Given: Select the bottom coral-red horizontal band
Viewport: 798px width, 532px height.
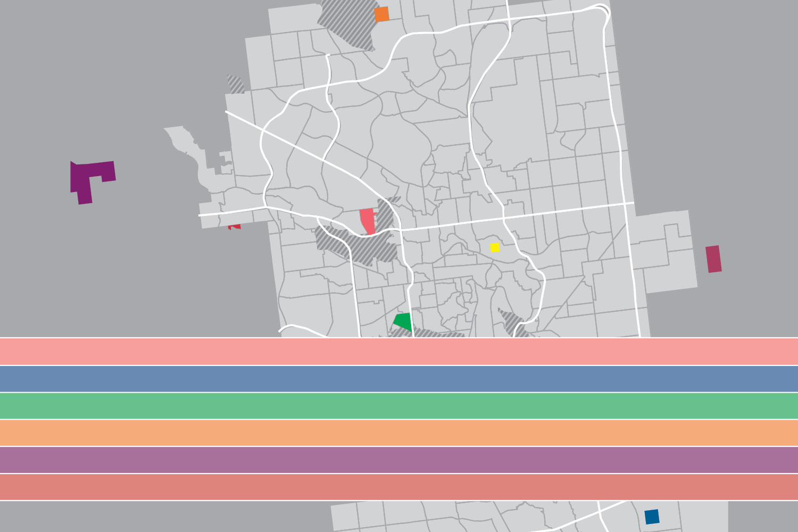Looking at the screenshot, I should 399,487.
